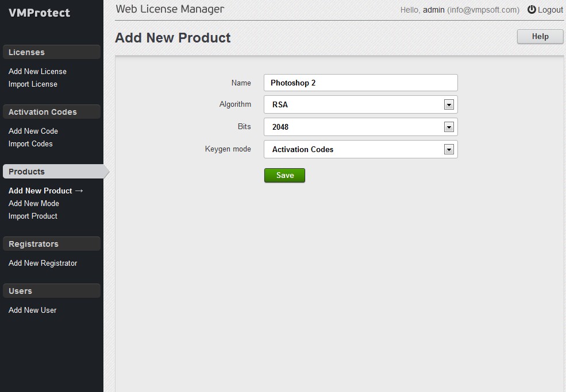566x392 pixels.
Task: Open Add New License link
Action: 37,71
